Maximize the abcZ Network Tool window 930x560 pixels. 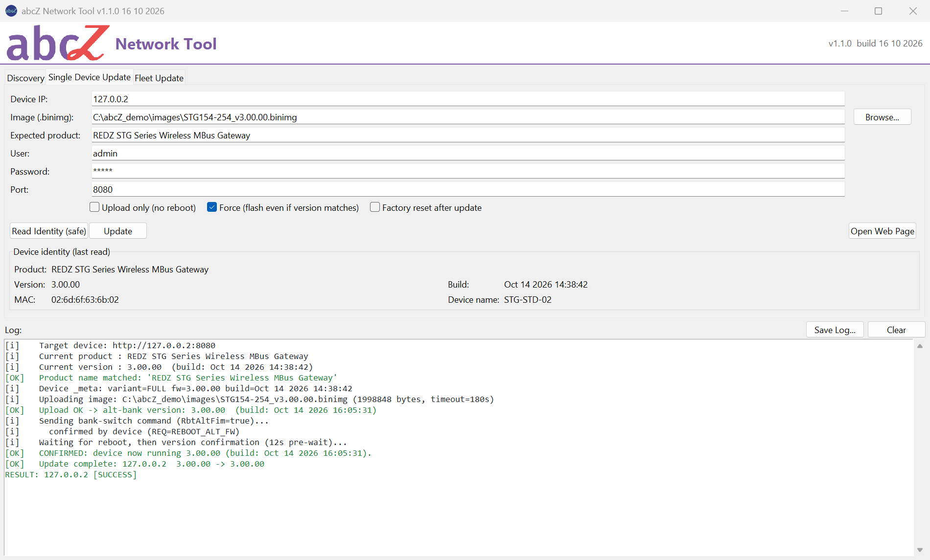click(x=879, y=11)
